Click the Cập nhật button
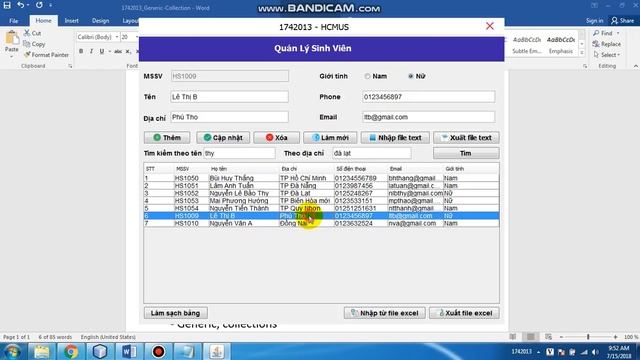 pos(223,138)
